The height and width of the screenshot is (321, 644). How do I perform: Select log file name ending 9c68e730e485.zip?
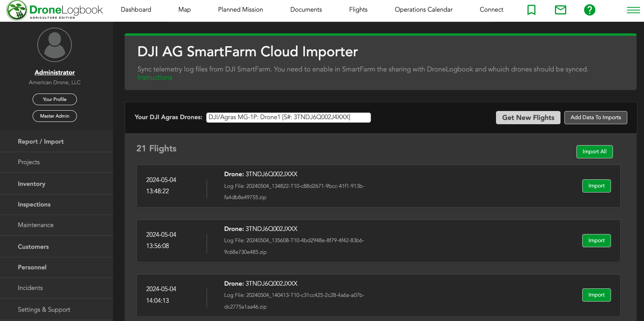[x=294, y=246]
